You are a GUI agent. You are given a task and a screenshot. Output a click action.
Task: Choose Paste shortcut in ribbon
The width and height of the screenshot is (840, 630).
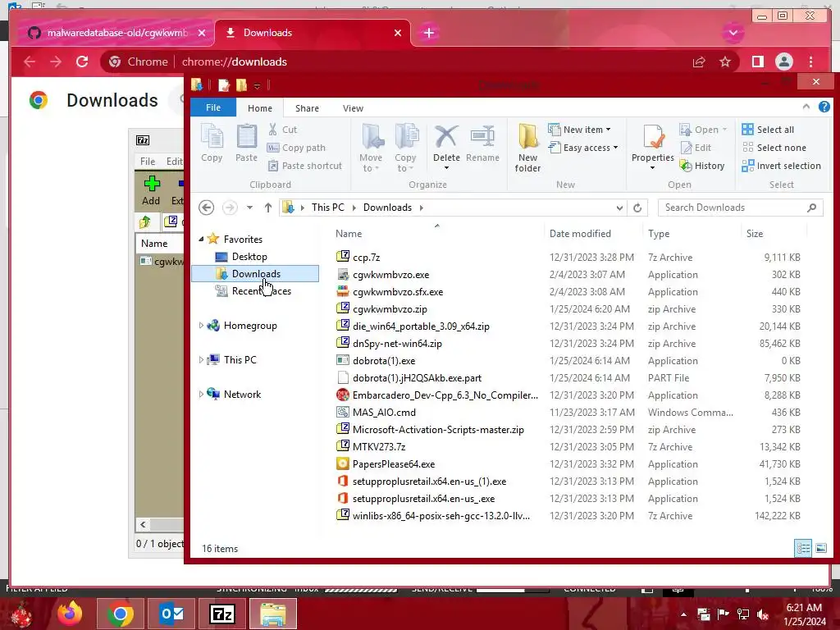coord(304,166)
